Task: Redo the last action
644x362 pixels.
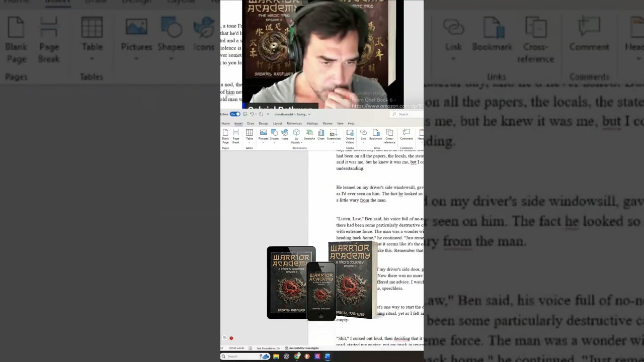Action: pos(261,114)
